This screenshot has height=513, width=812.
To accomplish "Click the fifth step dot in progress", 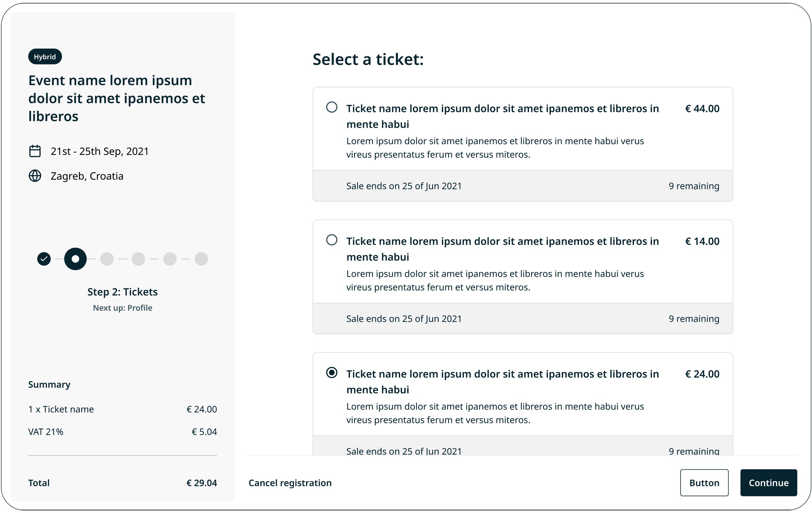I will [x=170, y=259].
